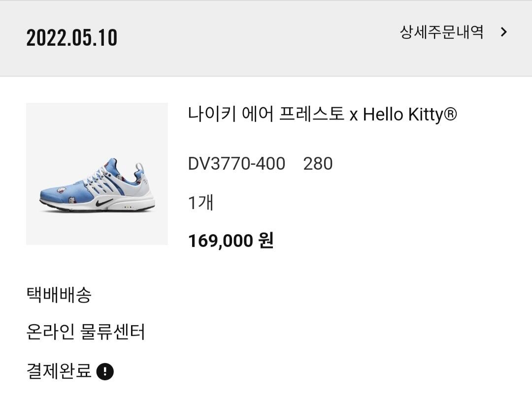Click the quantity 1개 text
Image resolution: width=532 pixels, height=400 pixels.
coord(200,202)
